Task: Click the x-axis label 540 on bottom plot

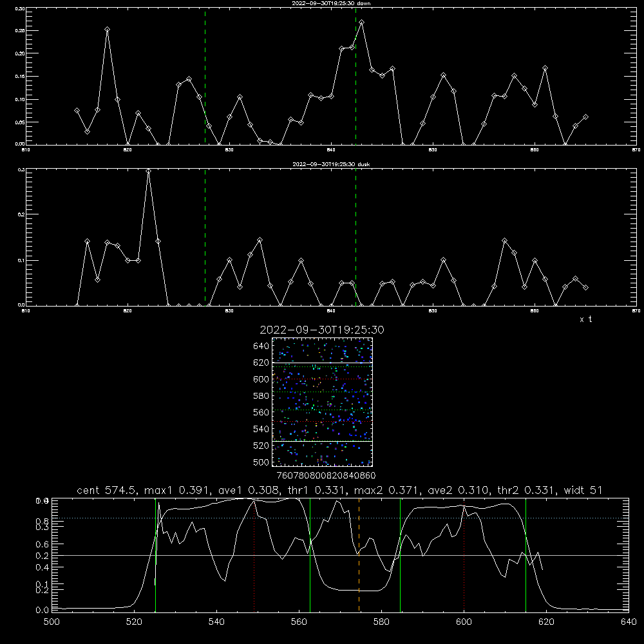Action: pyautogui.click(x=216, y=622)
